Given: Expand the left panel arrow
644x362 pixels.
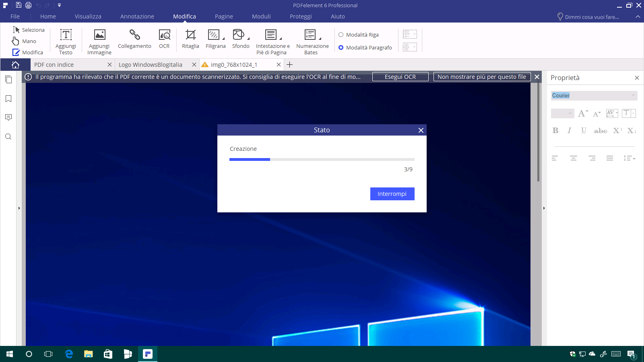Looking at the screenshot, I should coord(19,208).
